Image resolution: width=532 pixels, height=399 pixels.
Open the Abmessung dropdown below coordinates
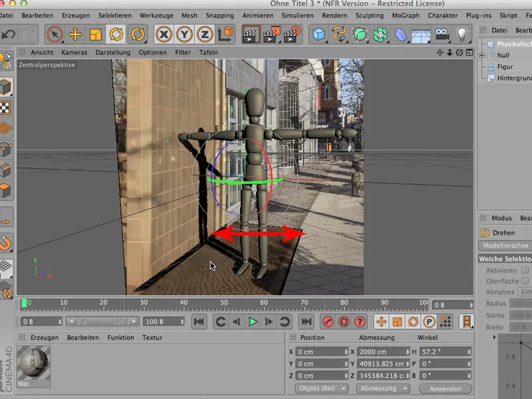click(x=383, y=388)
